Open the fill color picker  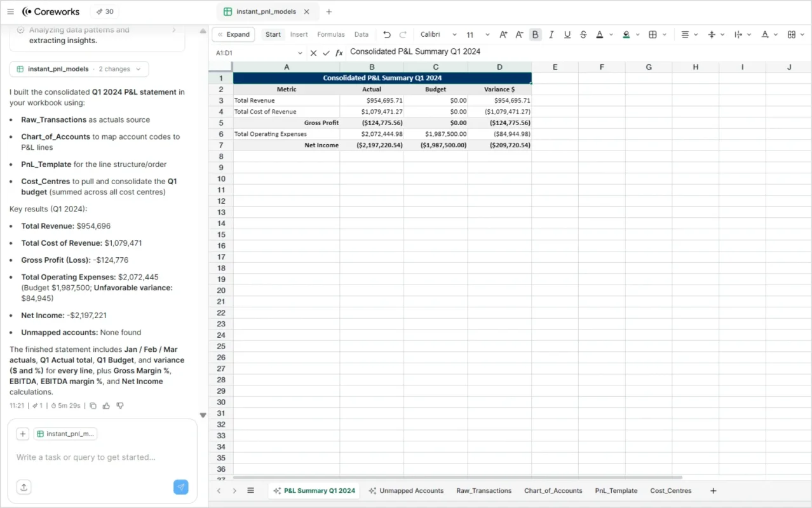(x=626, y=35)
